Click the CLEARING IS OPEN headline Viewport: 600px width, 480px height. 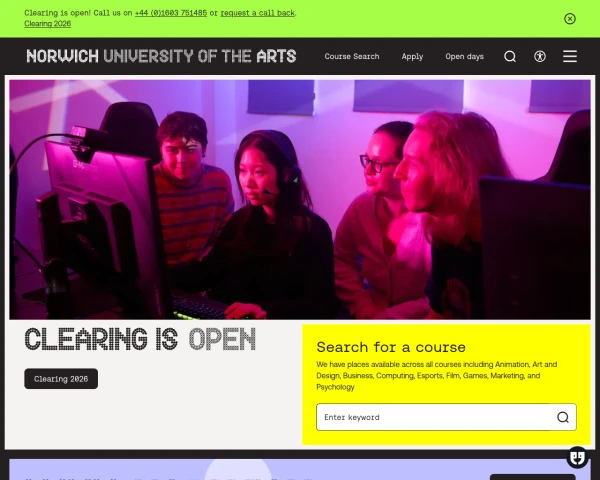point(140,339)
